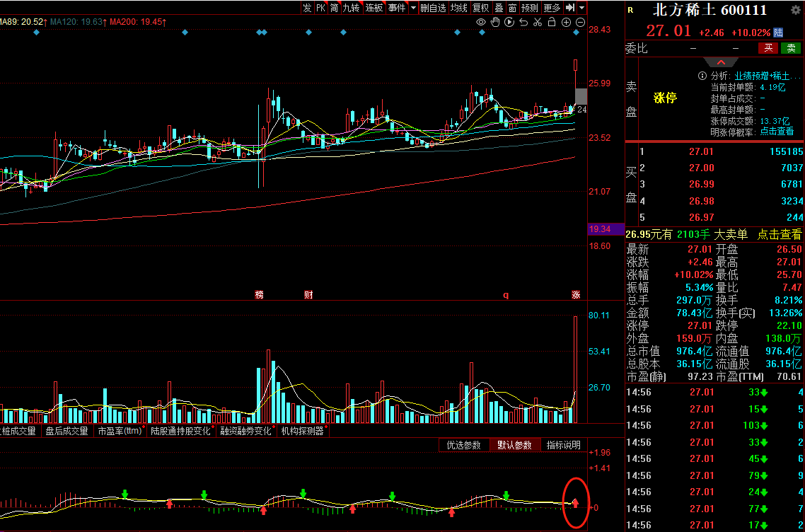Click the 榜 event marker
This screenshot has height=532, width=805.
[260, 295]
